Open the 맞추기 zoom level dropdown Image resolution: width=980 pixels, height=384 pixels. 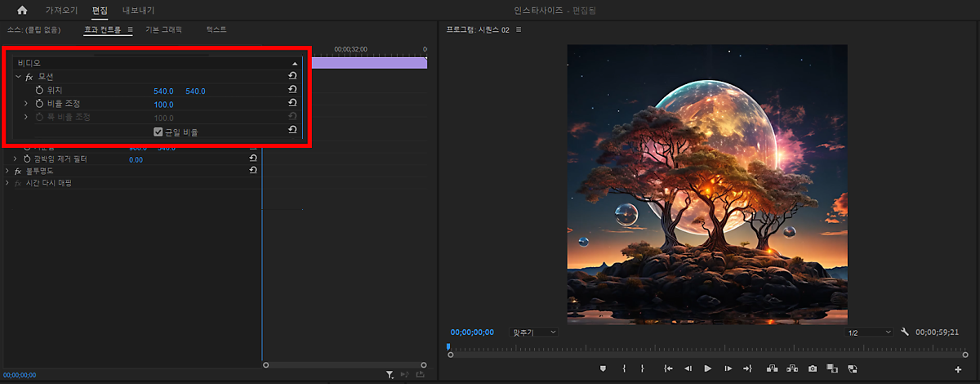pos(533,333)
